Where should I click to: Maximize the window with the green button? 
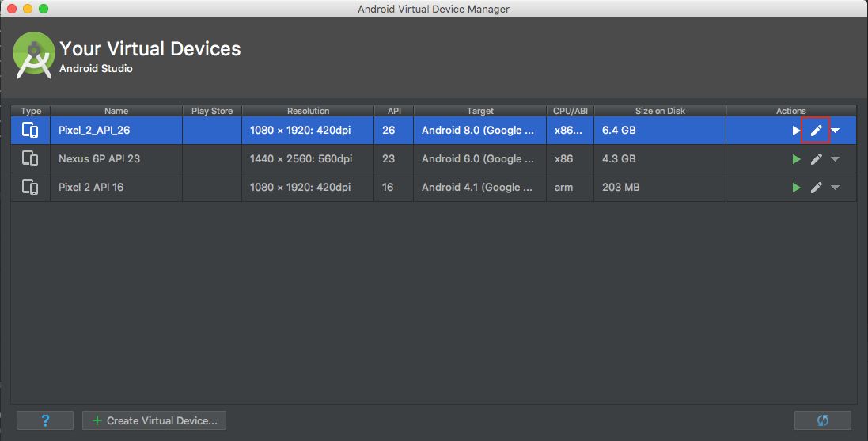click(x=44, y=9)
